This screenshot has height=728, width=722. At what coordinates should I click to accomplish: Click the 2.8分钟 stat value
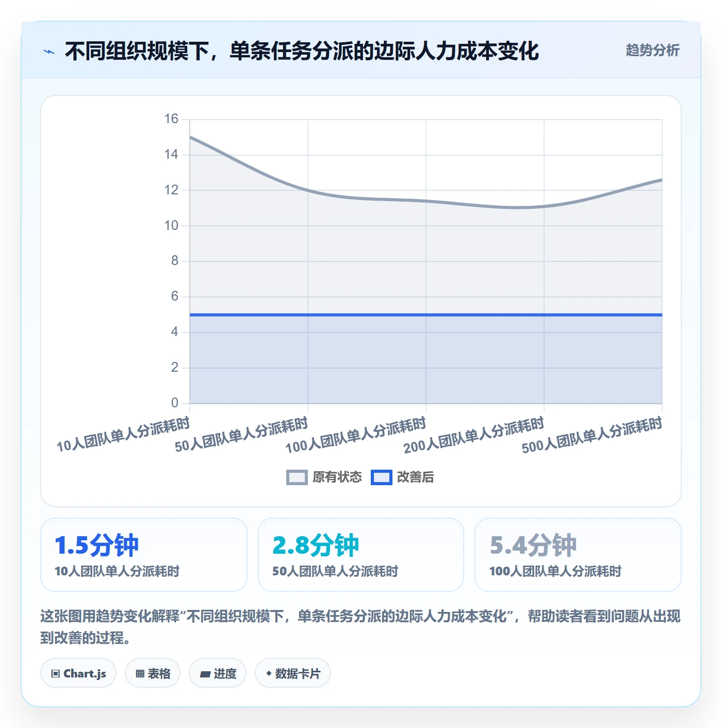316,545
